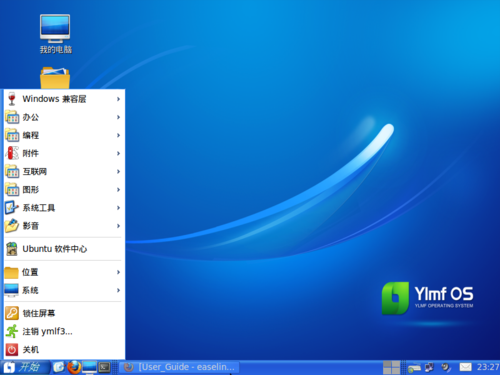Click the Firefox icon in the taskbar

point(74,367)
